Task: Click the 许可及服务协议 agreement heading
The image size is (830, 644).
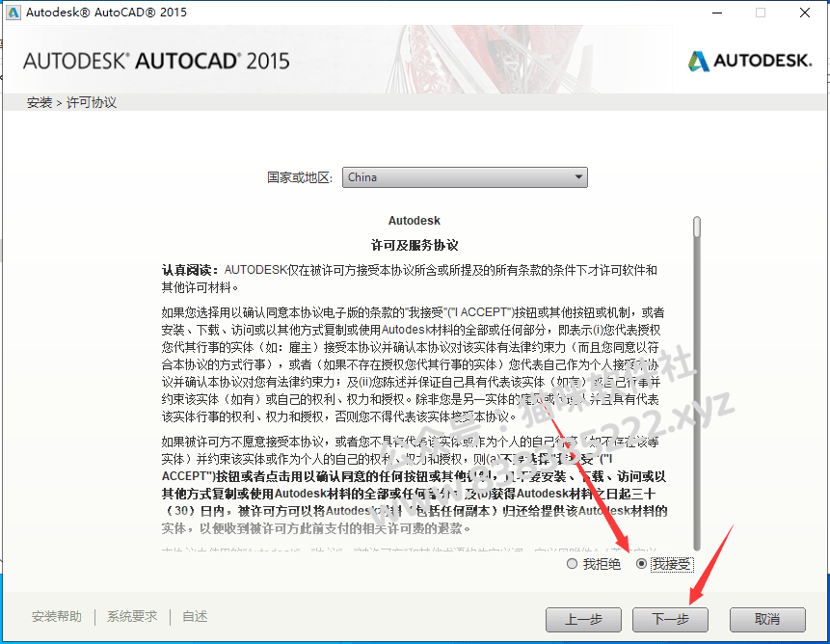Action: click(415, 245)
